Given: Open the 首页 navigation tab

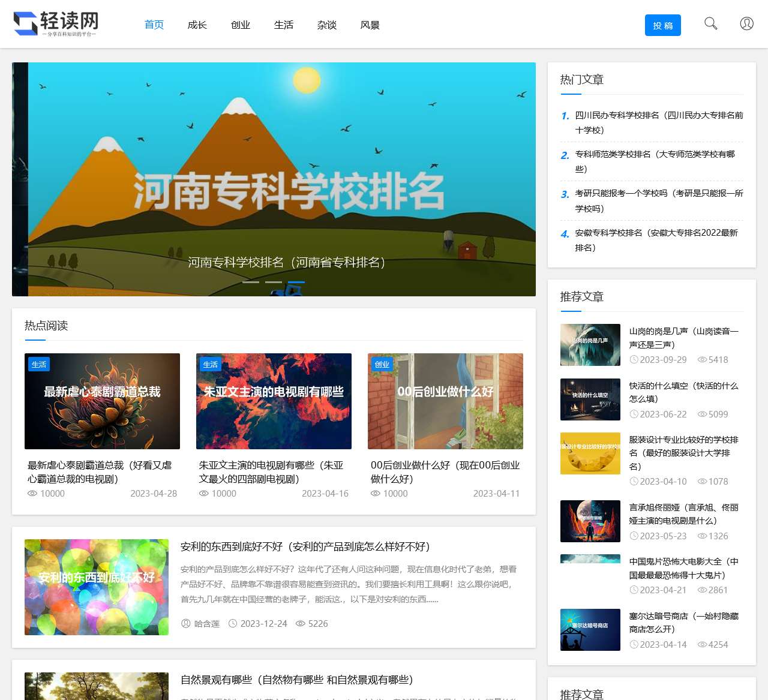Looking at the screenshot, I should (x=154, y=25).
